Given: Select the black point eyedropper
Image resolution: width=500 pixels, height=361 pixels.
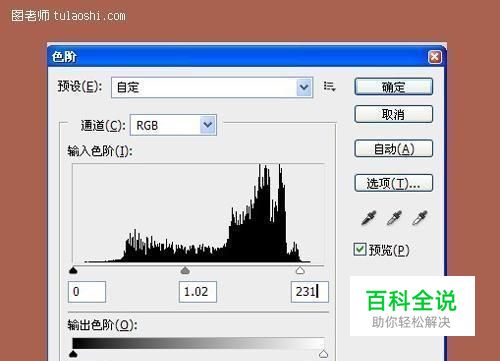Looking at the screenshot, I should click(369, 218).
